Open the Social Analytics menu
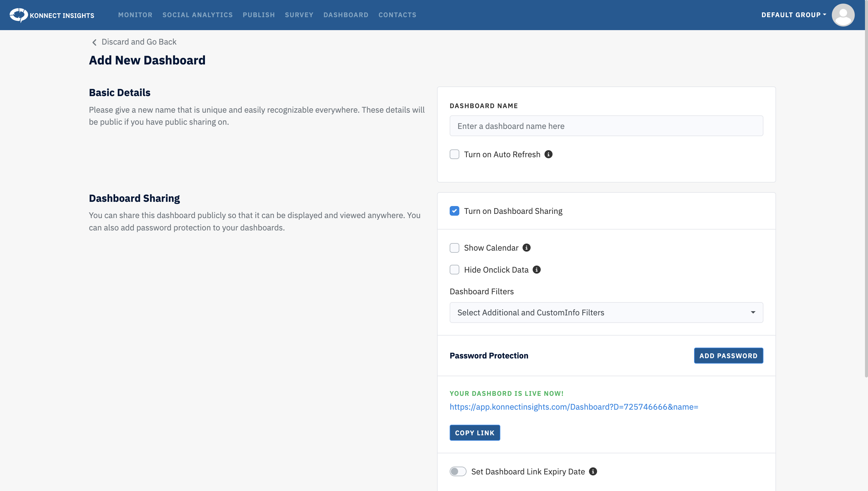 pos(197,15)
